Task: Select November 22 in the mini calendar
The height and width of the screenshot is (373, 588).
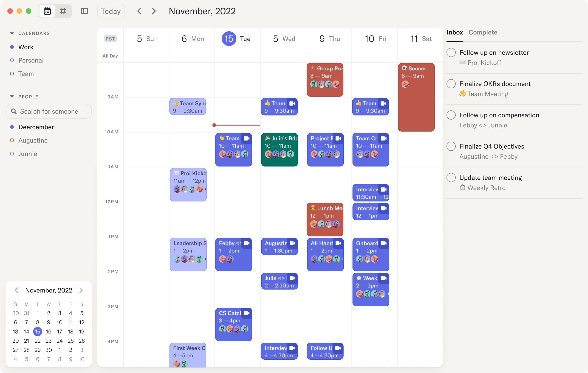Action: (x=38, y=341)
